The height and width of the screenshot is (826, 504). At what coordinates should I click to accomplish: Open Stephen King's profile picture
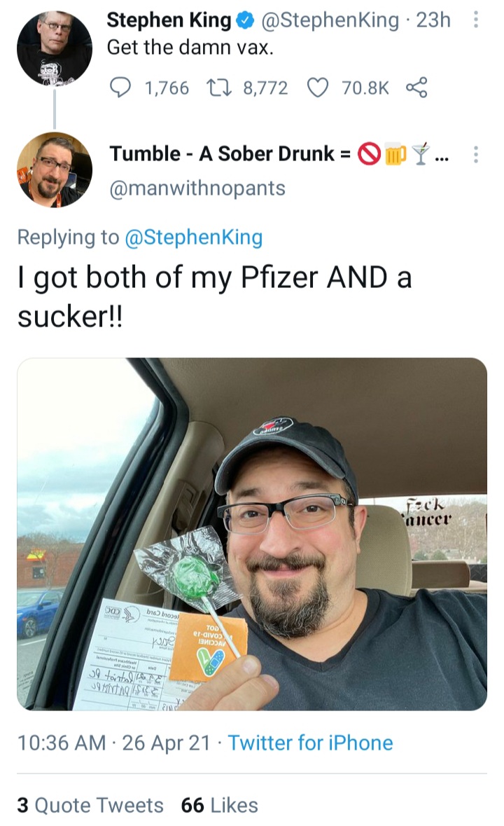click(55, 48)
